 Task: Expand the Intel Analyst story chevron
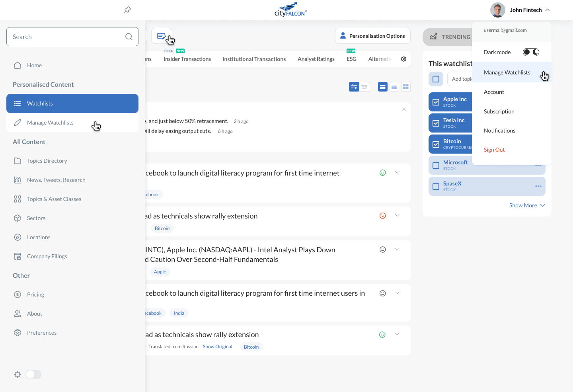click(397, 249)
